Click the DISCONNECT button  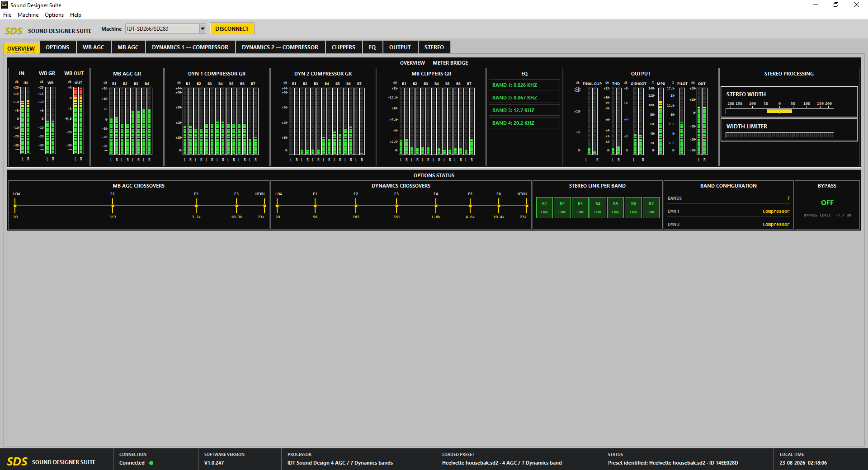pyautogui.click(x=232, y=29)
